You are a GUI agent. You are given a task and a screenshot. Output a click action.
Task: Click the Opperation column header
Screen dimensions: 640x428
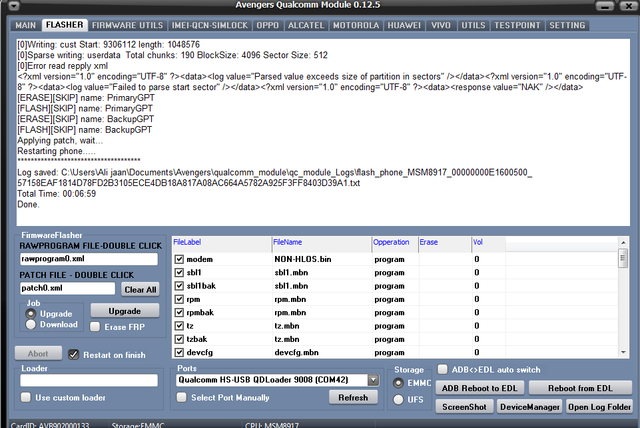[x=395, y=244]
